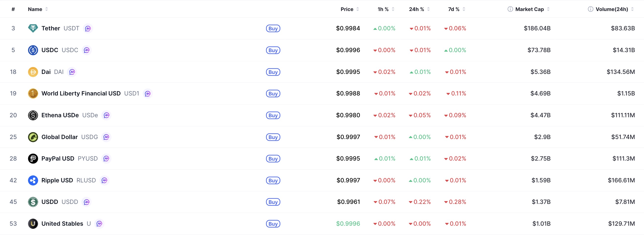This screenshot has height=235, width=644.
Task: Open the purple chart icon beside Tether USDT
Action: click(x=88, y=28)
